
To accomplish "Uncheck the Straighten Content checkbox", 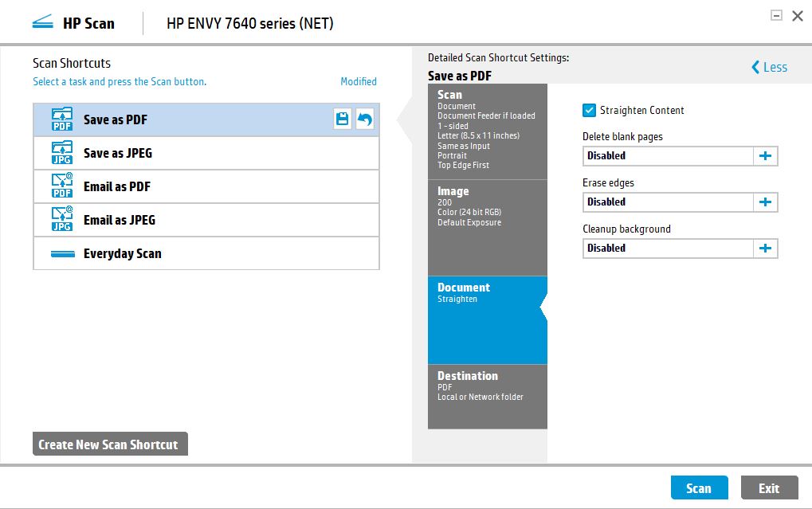I will [589, 110].
